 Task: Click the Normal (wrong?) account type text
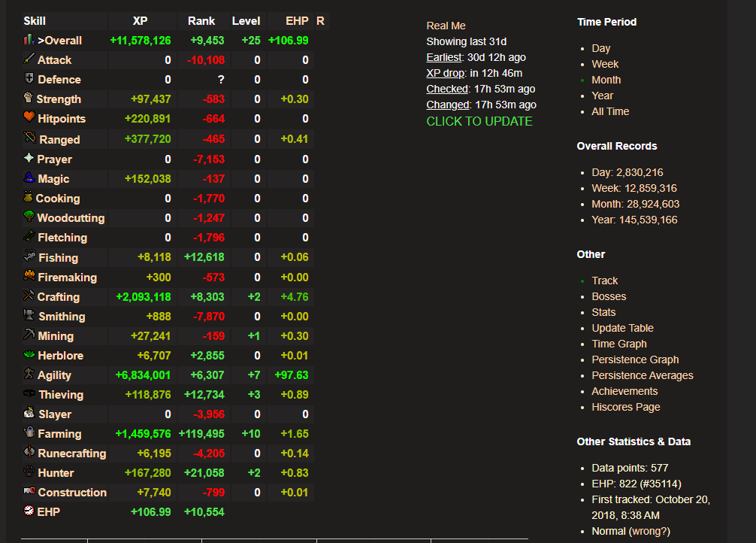pos(631,532)
